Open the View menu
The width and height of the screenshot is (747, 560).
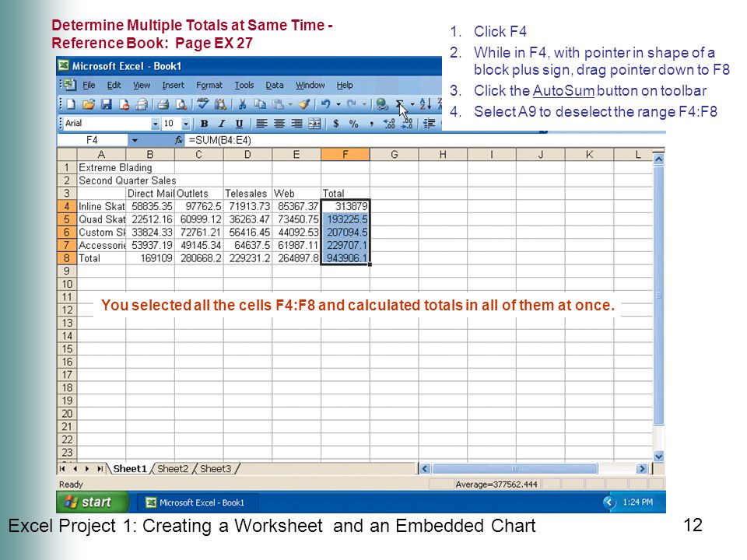(x=142, y=86)
